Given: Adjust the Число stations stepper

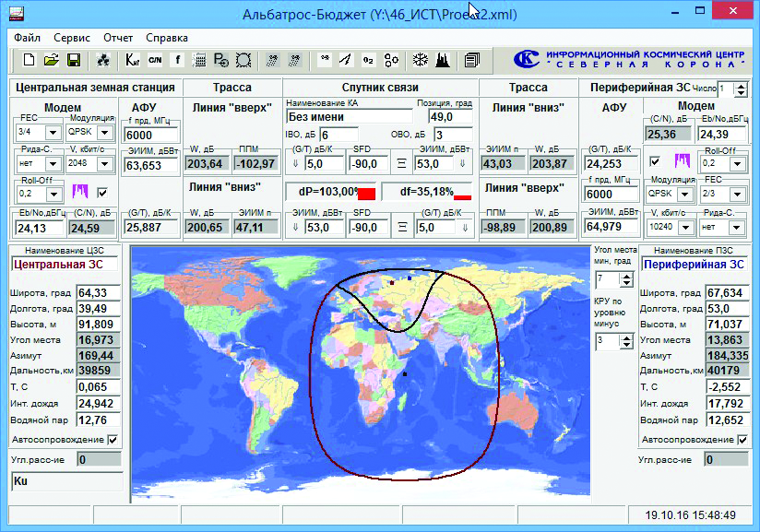Looking at the screenshot, I should pyautogui.click(x=741, y=89).
